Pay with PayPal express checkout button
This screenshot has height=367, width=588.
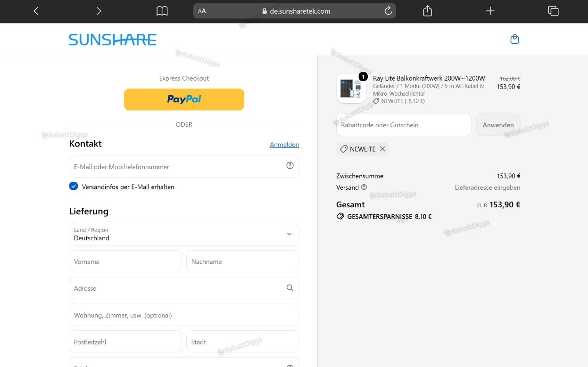coord(184,99)
